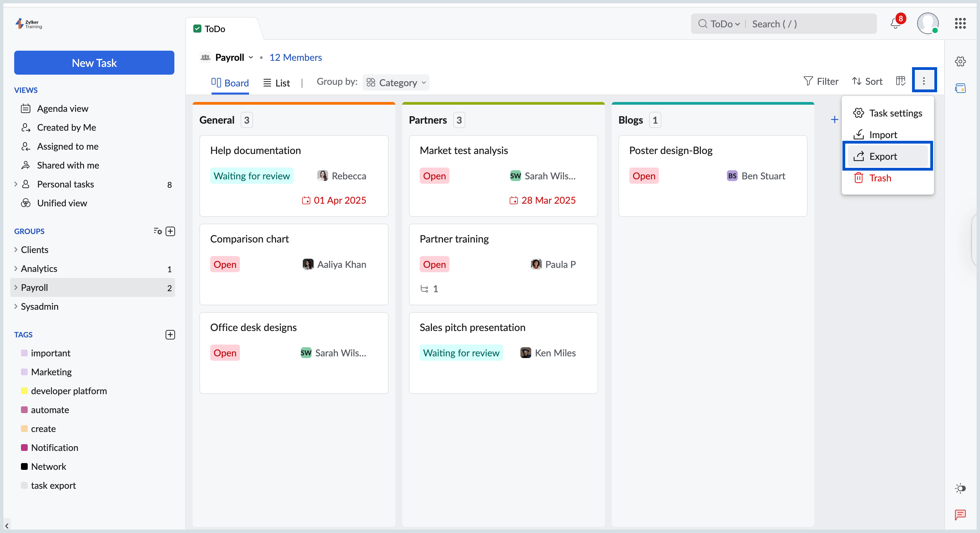Select Export from the menu

[883, 156]
